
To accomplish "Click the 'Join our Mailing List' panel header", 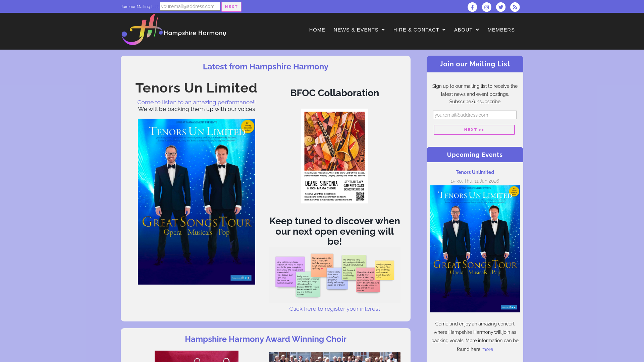I will tap(475, 64).
